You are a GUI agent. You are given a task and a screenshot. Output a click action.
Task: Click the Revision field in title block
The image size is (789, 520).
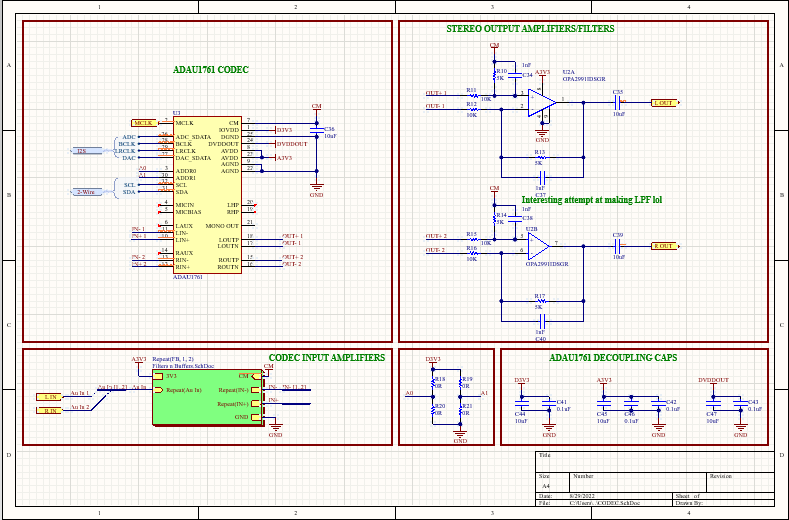740,482
